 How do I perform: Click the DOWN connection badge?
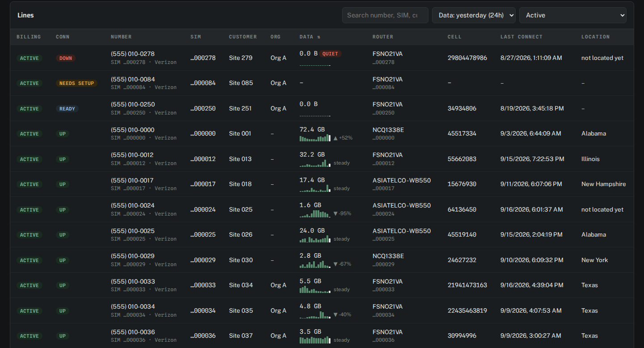(x=66, y=58)
